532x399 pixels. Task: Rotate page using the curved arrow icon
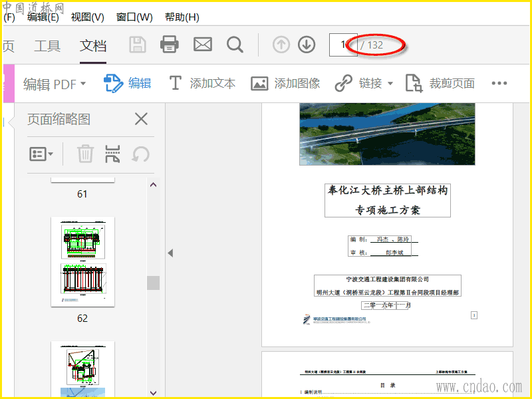pyautogui.click(x=140, y=154)
